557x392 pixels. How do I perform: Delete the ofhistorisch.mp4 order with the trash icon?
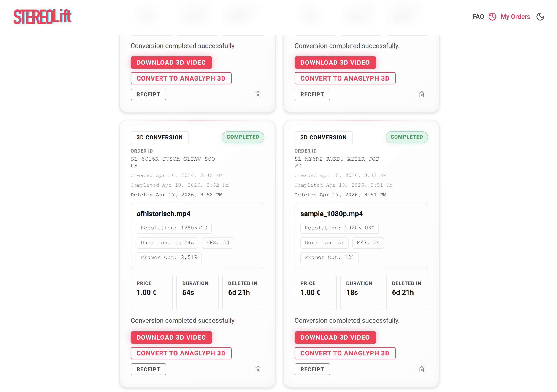[258, 369]
